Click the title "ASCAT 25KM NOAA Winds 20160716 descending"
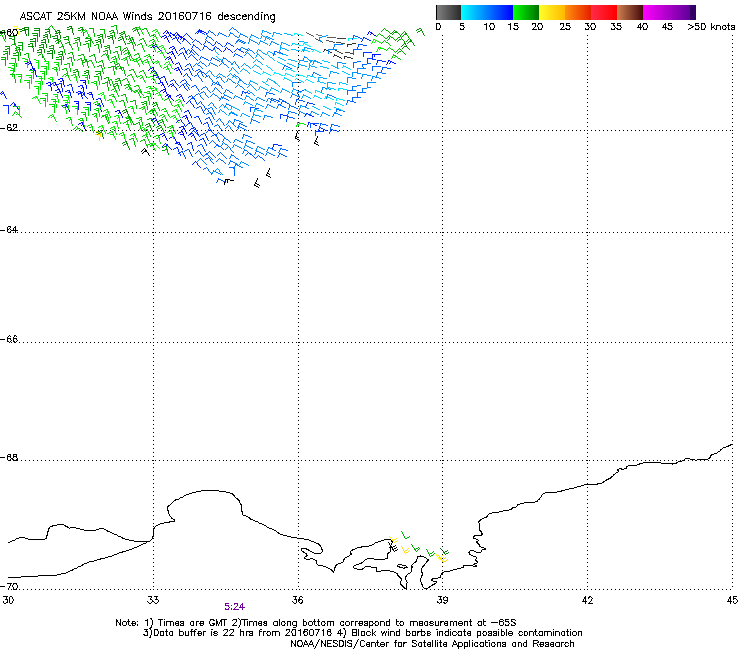 click(x=147, y=16)
